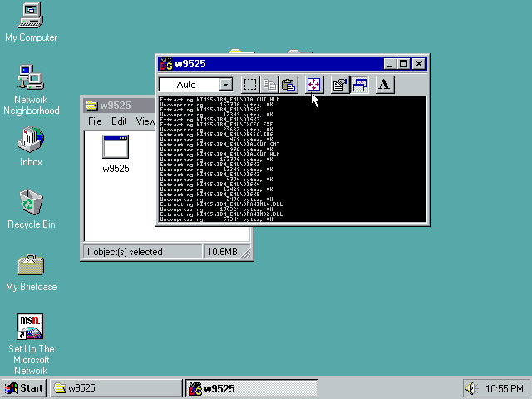
Task: Open Edit menu in w9525 folder window
Action: pos(119,121)
